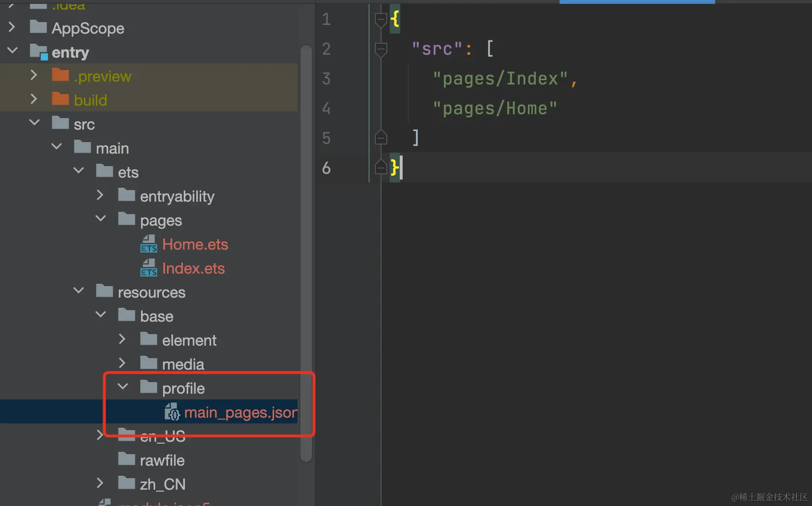Collapse the src folder chevron
Screen dimensions: 812x506
click(x=35, y=122)
